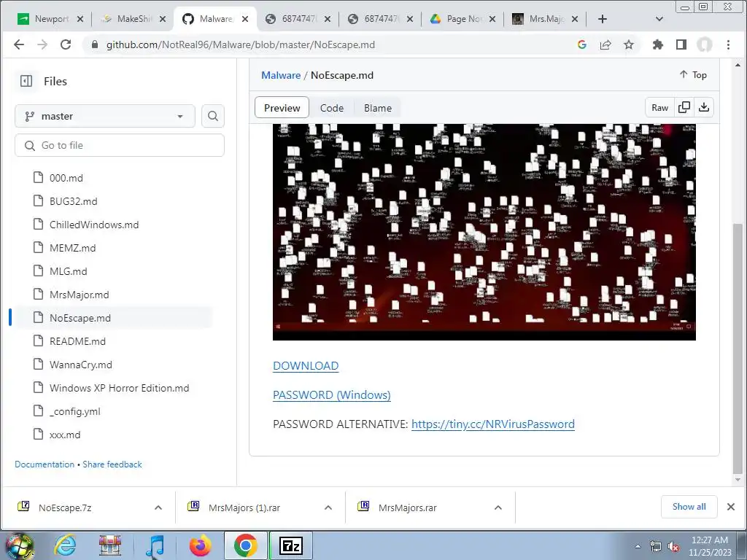
Task: Open Windows XP Horror Edition.md file
Action: click(119, 388)
